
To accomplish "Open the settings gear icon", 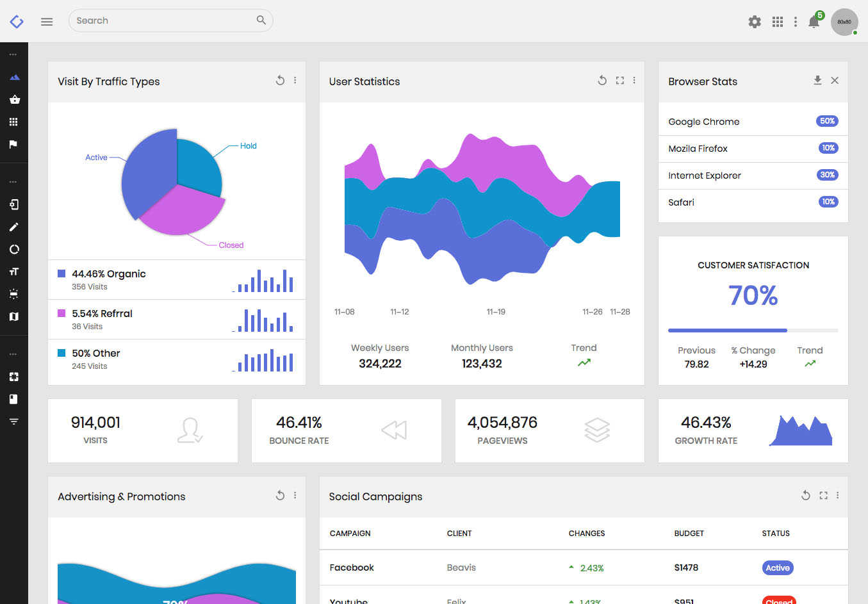I will pos(755,22).
